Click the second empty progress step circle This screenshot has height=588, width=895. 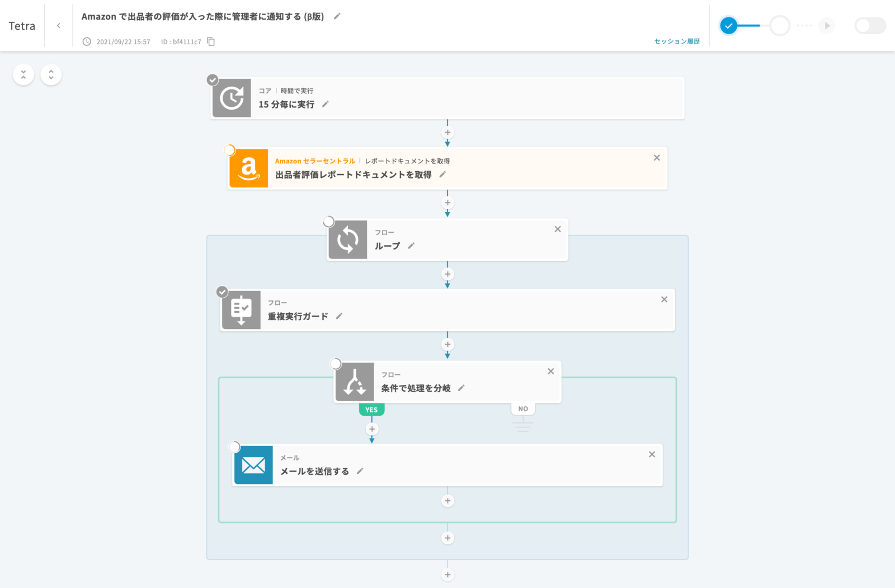(x=780, y=26)
